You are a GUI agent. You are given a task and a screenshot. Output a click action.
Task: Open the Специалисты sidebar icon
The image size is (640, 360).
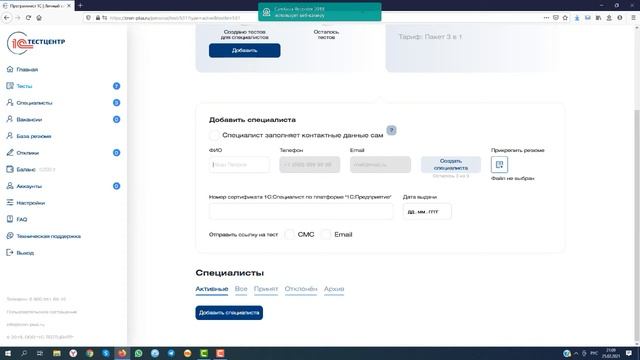[10, 102]
